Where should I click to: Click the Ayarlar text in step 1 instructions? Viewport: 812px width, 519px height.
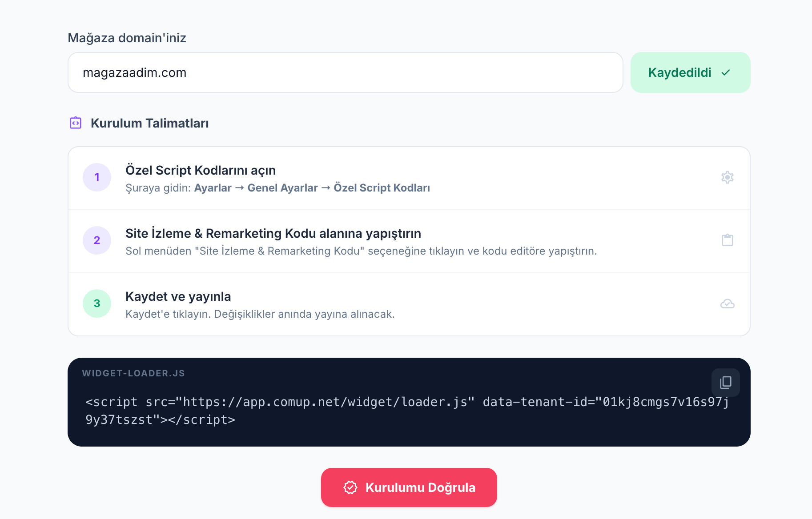click(213, 188)
